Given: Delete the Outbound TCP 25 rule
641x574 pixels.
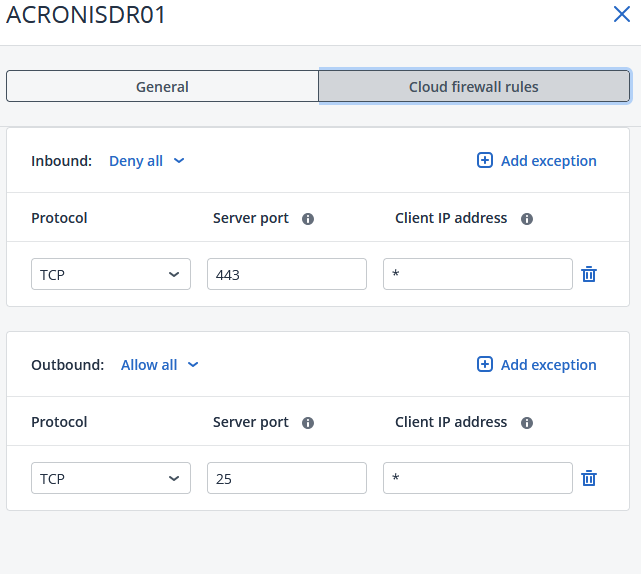Looking at the screenshot, I should coord(589,478).
